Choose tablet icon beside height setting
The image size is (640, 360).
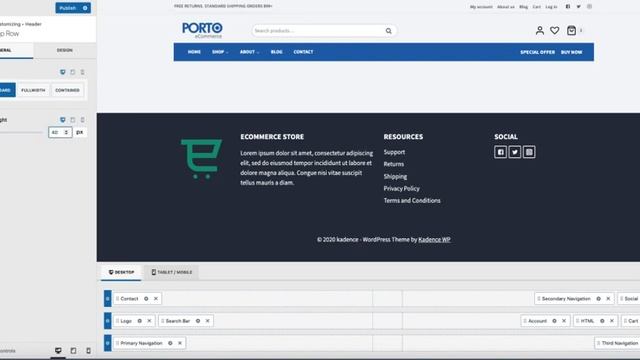(x=73, y=120)
